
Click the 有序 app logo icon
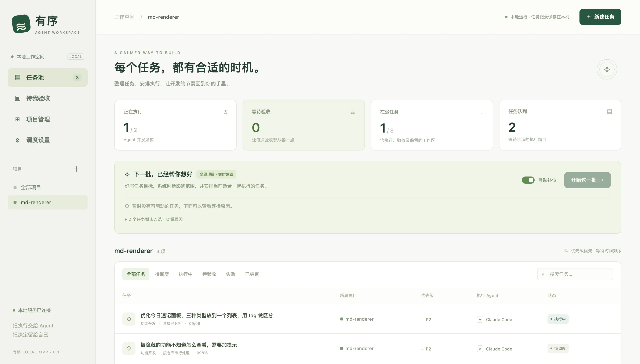click(21, 24)
